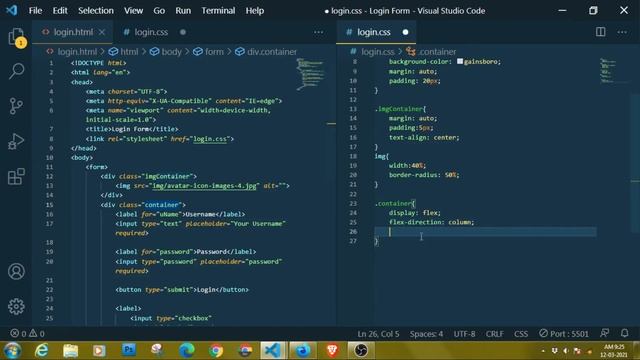The height and width of the screenshot is (360, 640).
Task: Click CRLF end of line selector
Action: 494,333
